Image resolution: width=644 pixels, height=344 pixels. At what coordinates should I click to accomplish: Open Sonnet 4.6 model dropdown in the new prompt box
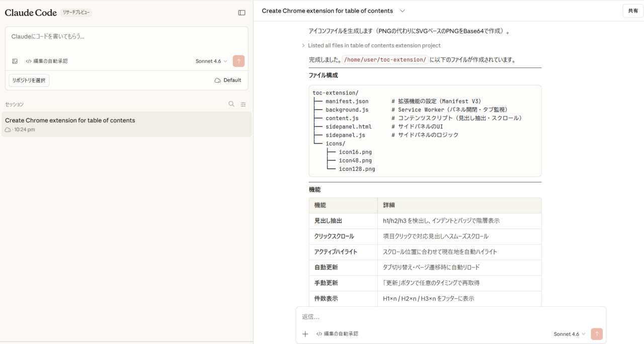click(211, 61)
